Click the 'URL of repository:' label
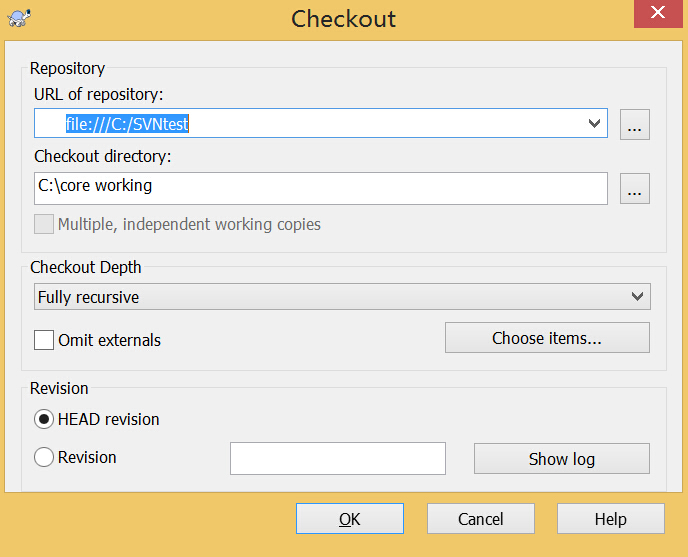The height and width of the screenshot is (557, 688). (x=99, y=94)
